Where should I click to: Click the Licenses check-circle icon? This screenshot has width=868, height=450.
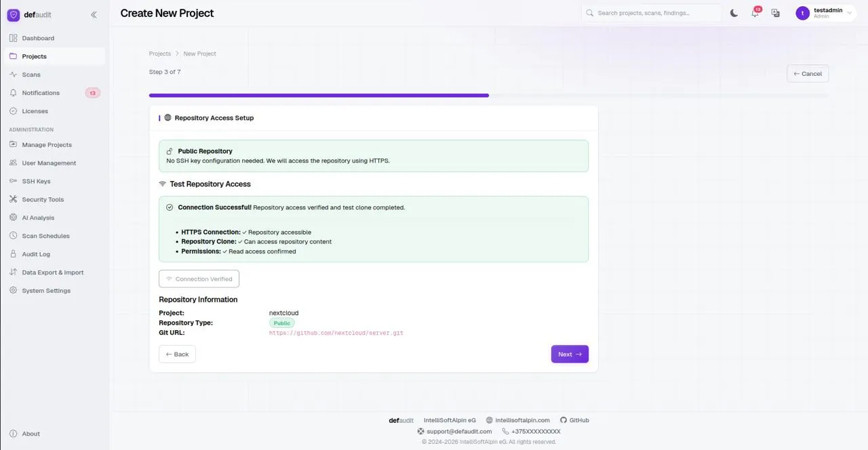click(14, 111)
